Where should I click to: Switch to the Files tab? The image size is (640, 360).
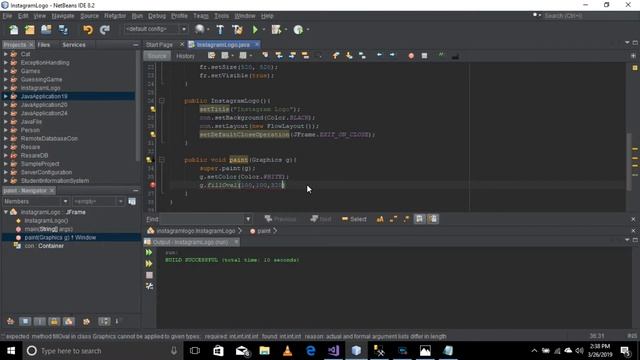coord(44,44)
